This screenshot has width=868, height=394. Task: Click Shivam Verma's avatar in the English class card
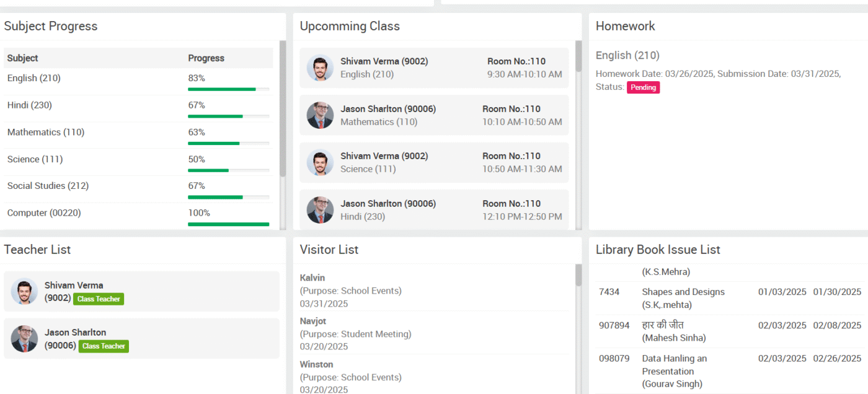[x=320, y=68]
